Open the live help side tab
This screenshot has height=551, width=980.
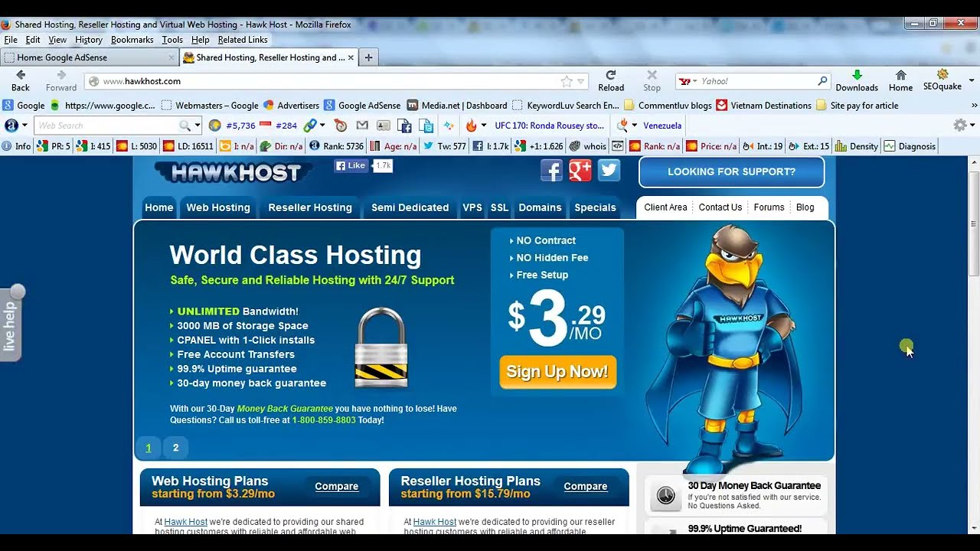point(10,325)
